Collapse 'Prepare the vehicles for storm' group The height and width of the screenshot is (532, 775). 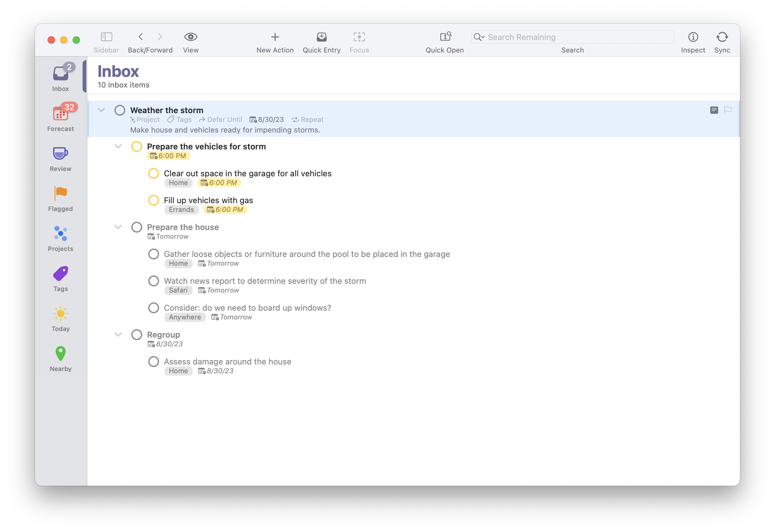click(118, 146)
